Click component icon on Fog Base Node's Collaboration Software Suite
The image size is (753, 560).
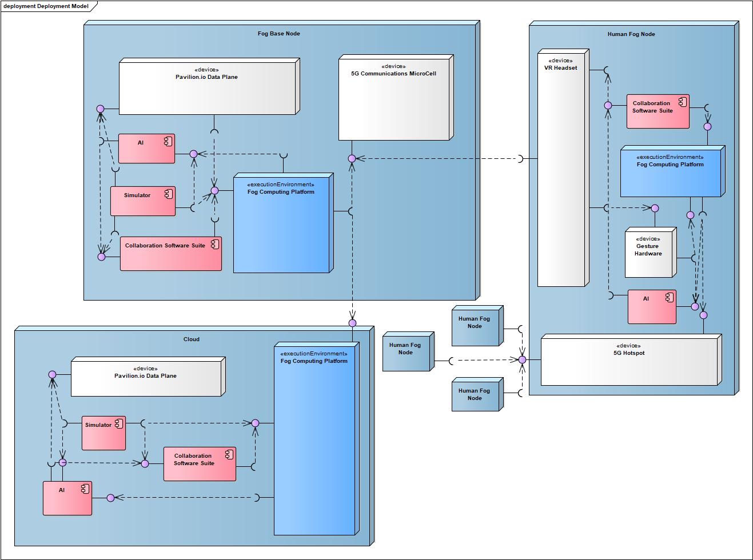click(x=214, y=245)
